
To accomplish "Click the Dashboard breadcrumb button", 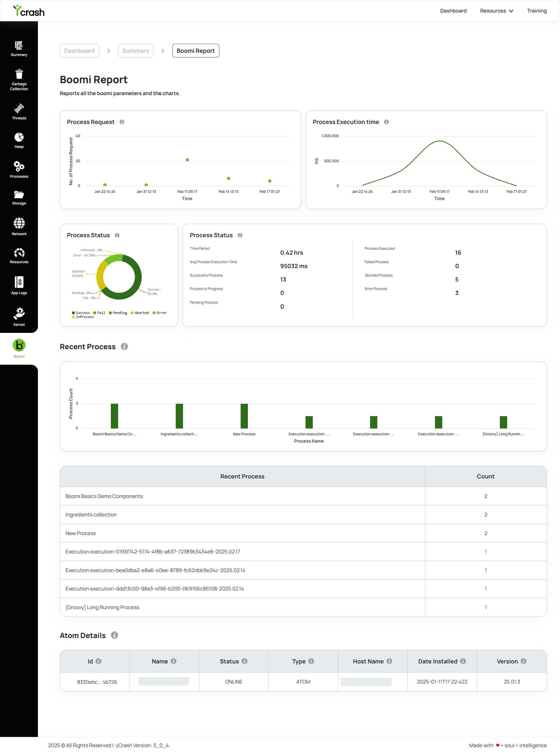I will (79, 51).
